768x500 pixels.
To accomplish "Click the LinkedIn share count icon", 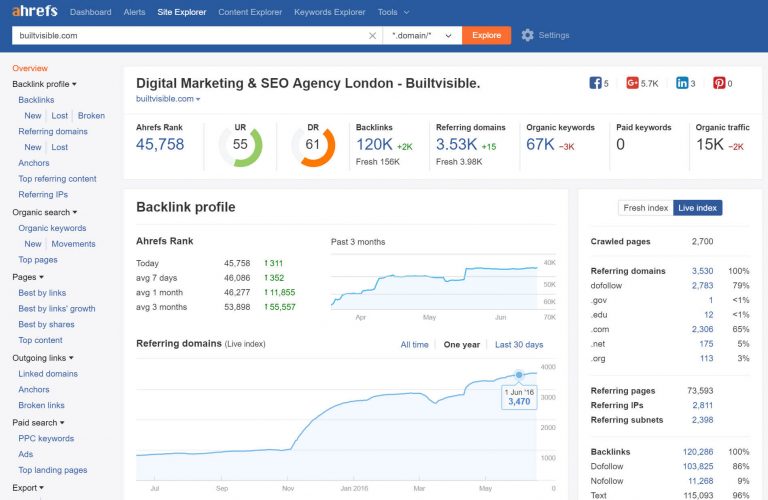I will [682, 83].
